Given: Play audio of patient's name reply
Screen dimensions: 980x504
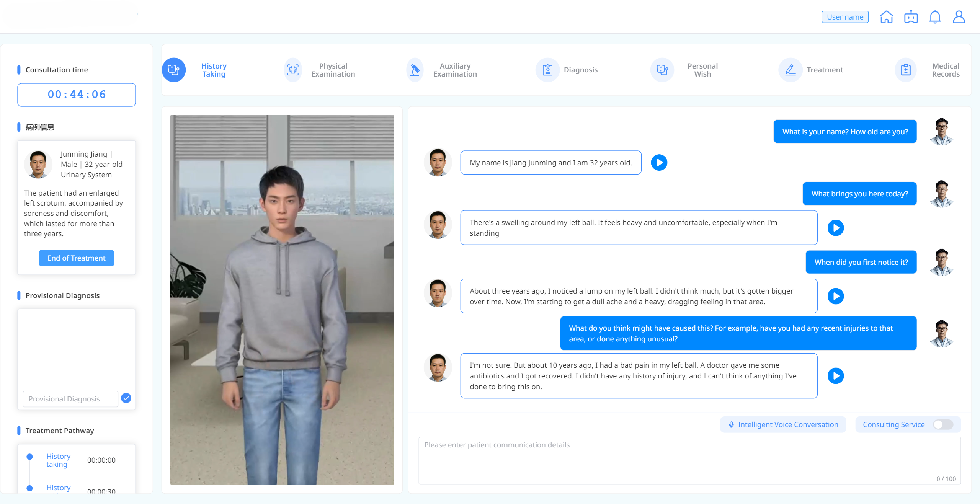Looking at the screenshot, I should tap(659, 163).
